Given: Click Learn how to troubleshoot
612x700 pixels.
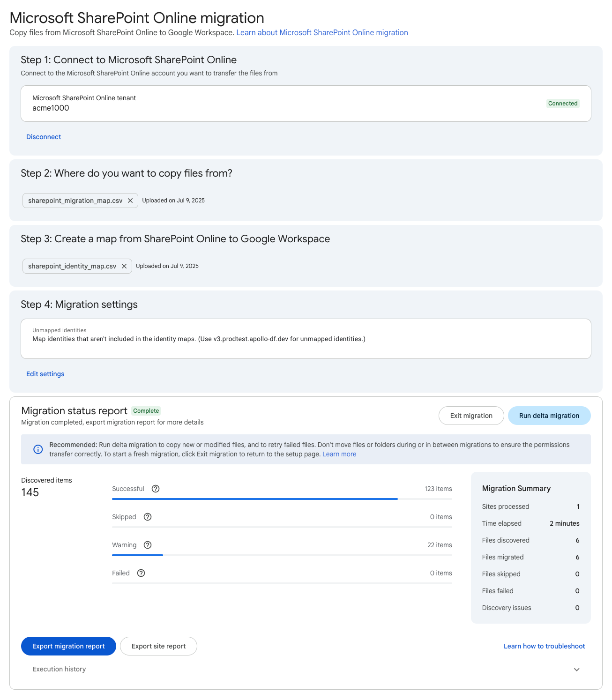Looking at the screenshot, I should pyautogui.click(x=544, y=646).
